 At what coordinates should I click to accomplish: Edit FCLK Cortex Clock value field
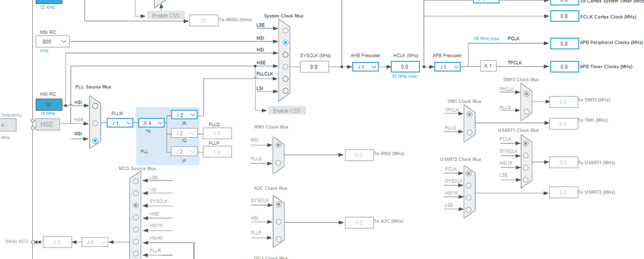(x=564, y=16)
